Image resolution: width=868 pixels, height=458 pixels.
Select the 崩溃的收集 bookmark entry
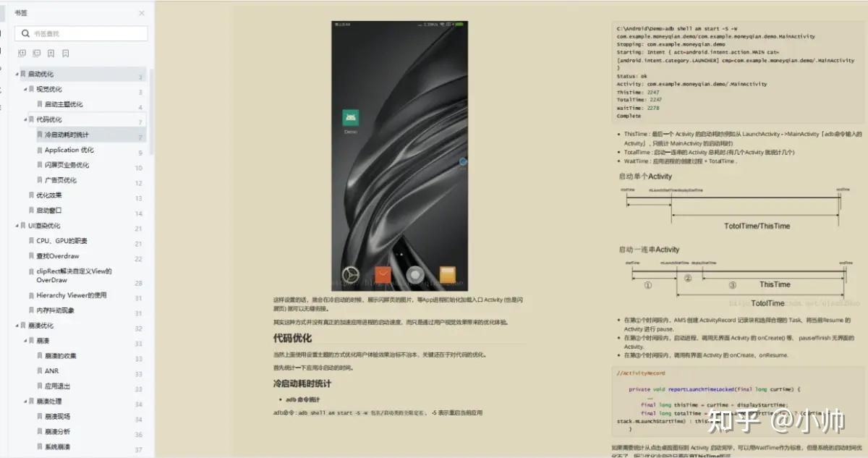click(x=75, y=355)
